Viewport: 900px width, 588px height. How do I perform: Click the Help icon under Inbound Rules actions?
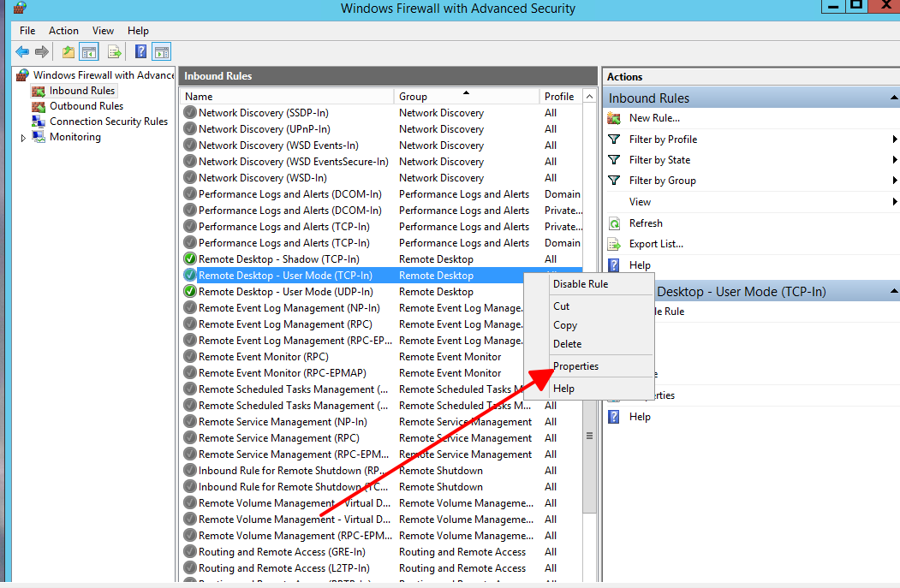[614, 265]
